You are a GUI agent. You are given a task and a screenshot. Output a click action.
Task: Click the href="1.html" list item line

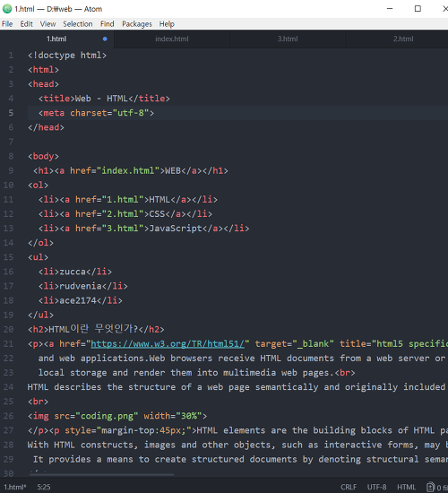(128, 199)
